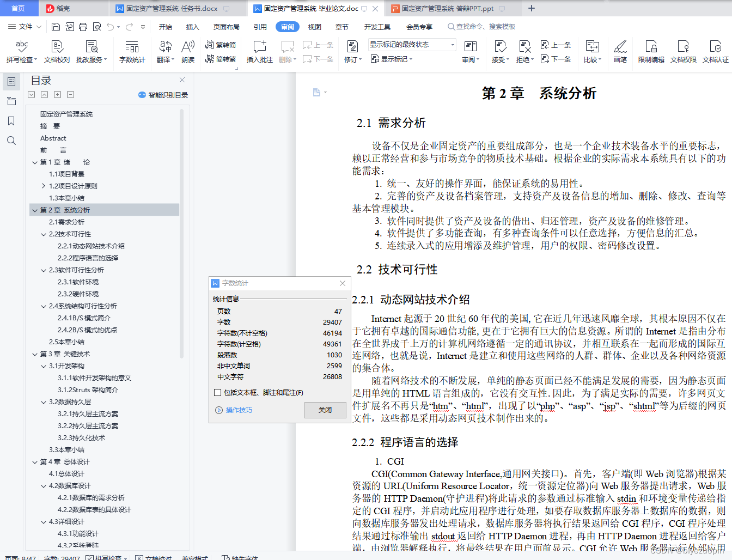Select 2.1需求分析 in outline
732x560 pixels.
pyautogui.click(x=66, y=222)
